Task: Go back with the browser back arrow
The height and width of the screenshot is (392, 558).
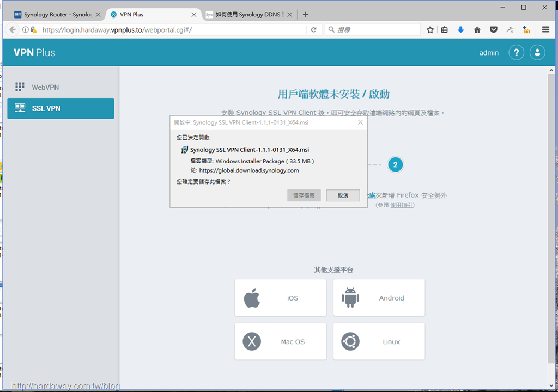Action: coord(13,30)
